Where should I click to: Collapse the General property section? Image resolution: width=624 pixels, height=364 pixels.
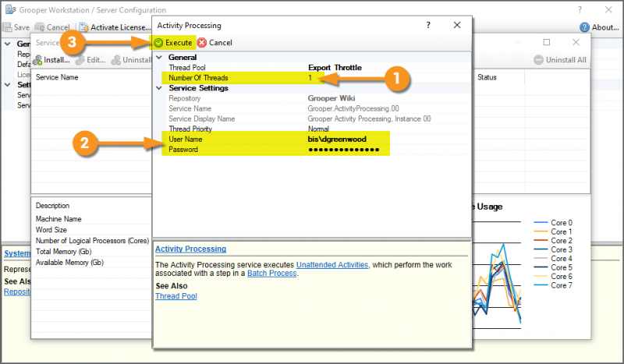tap(159, 57)
